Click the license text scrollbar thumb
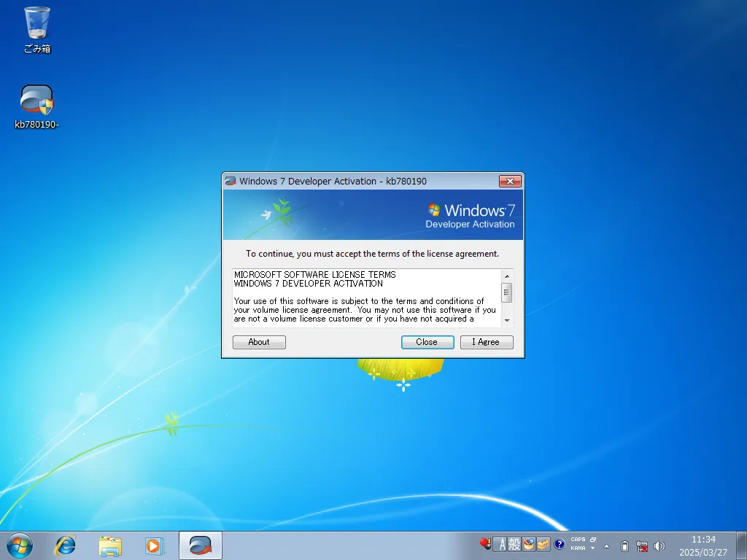Viewport: 747px width, 560px height. (x=507, y=292)
